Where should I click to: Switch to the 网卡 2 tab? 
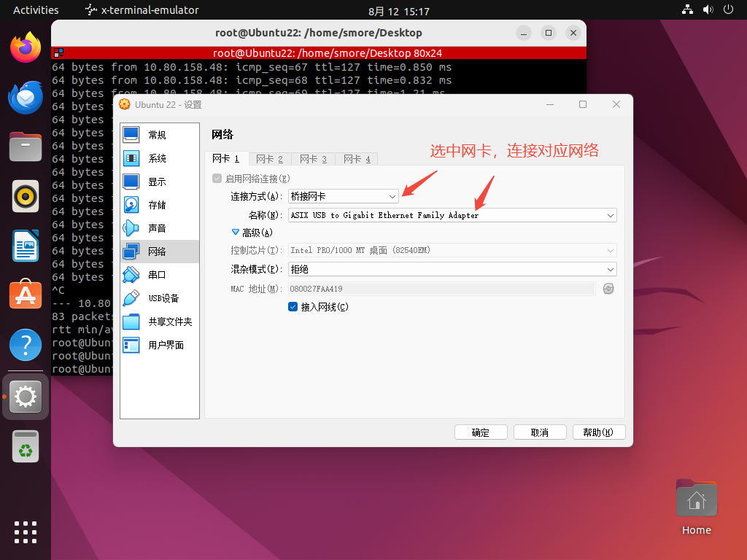270,159
